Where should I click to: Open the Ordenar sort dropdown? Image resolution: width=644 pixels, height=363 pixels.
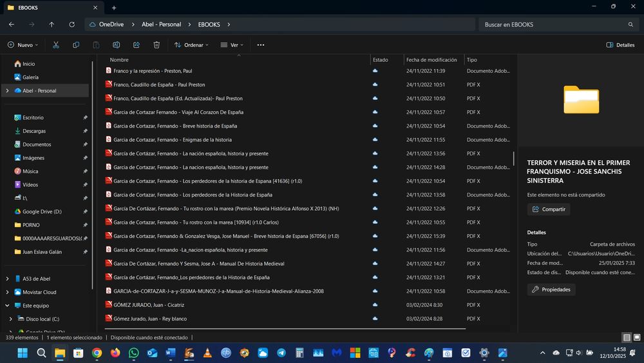191,45
